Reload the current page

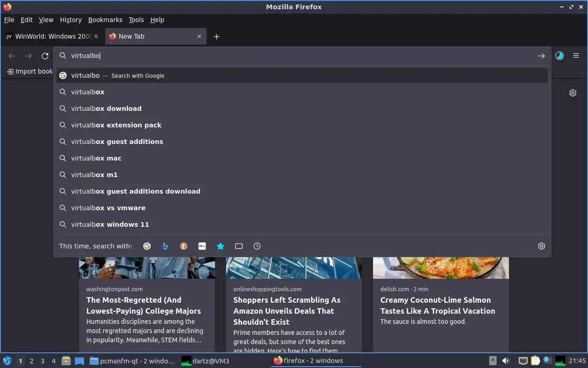(45, 56)
